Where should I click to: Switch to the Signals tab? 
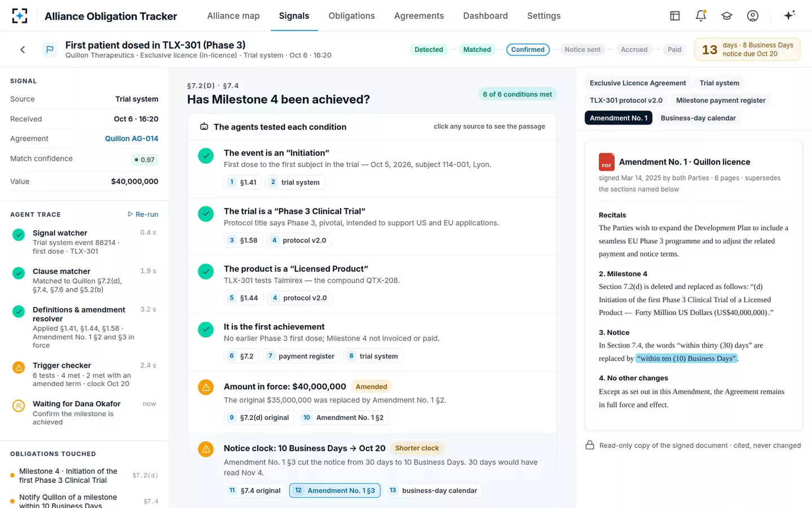[294, 16]
